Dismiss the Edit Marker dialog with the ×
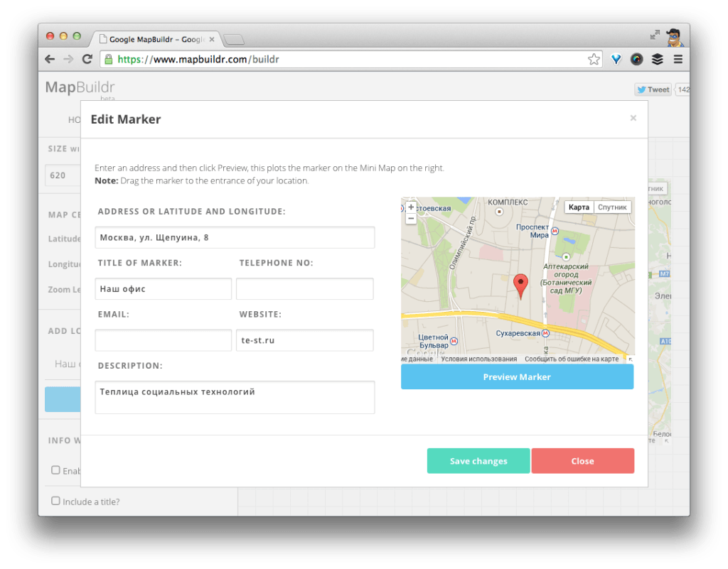Image resolution: width=728 pixels, height=569 pixels. pyautogui.click(x=633, y=118)
